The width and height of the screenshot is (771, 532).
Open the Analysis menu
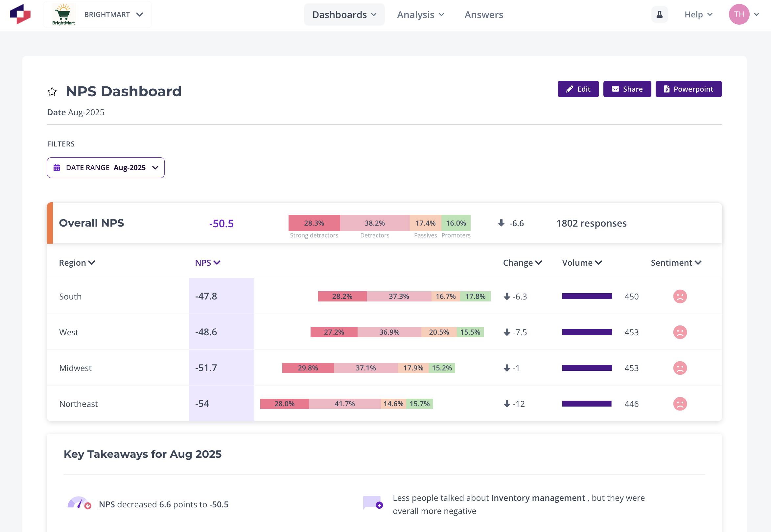coord(420,15)
